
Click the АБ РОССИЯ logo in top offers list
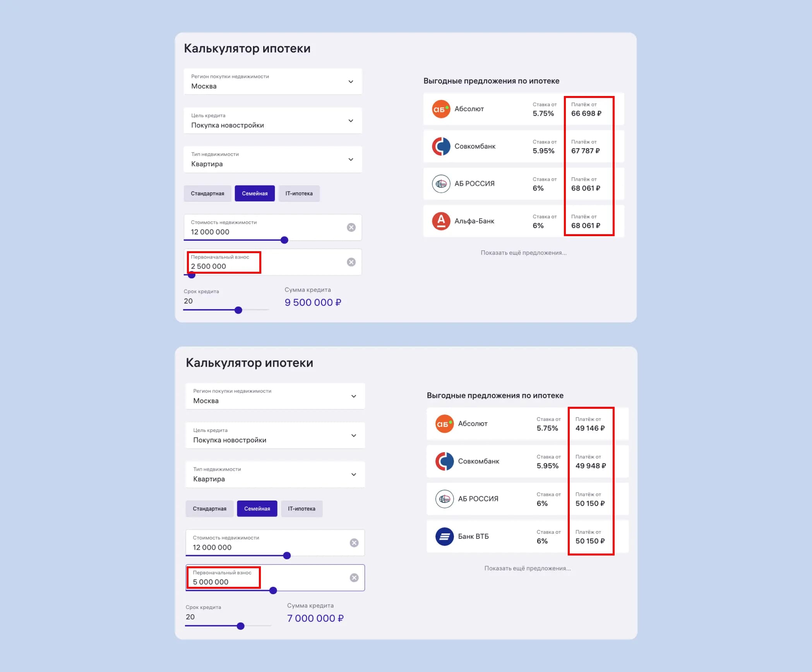pos(441,184)
